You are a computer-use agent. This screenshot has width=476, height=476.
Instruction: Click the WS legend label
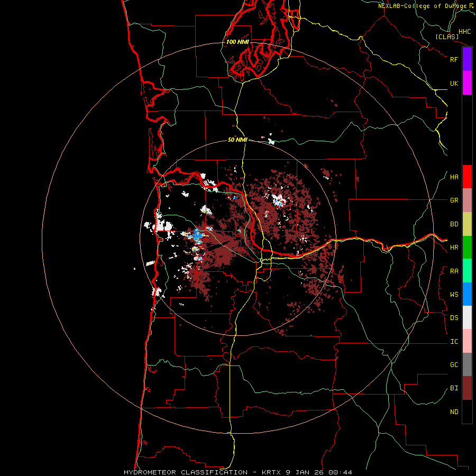(454, 295)
